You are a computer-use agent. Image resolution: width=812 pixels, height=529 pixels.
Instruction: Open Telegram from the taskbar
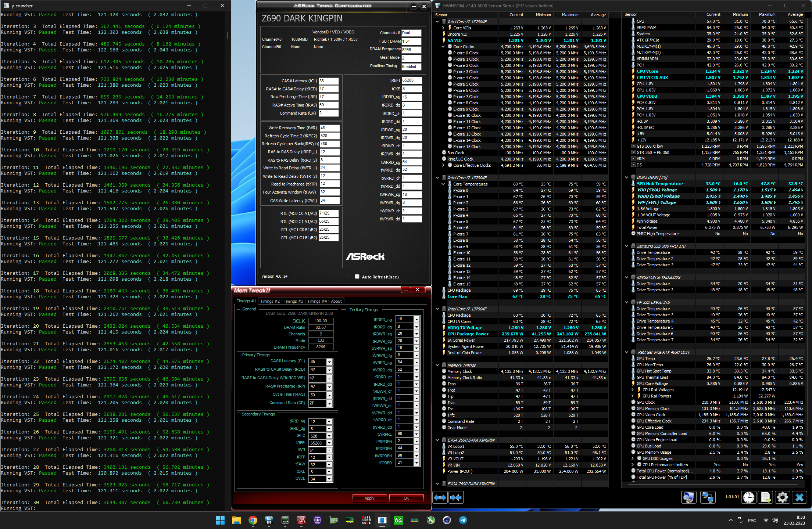click(463, 520)
